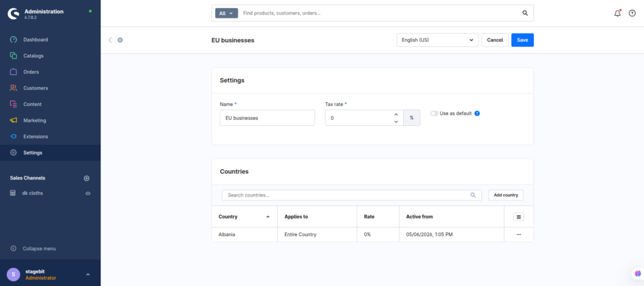
Task: Click the settings gear beside the back arrow
Action: [120, 40]
